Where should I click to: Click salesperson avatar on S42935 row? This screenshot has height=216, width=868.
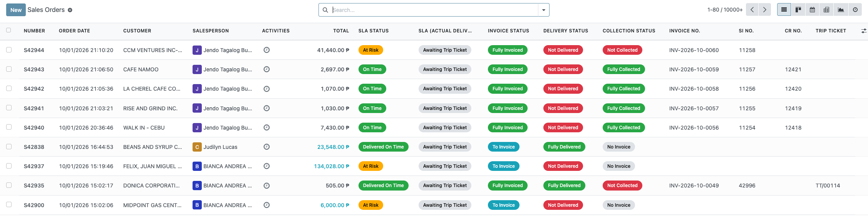197,186
